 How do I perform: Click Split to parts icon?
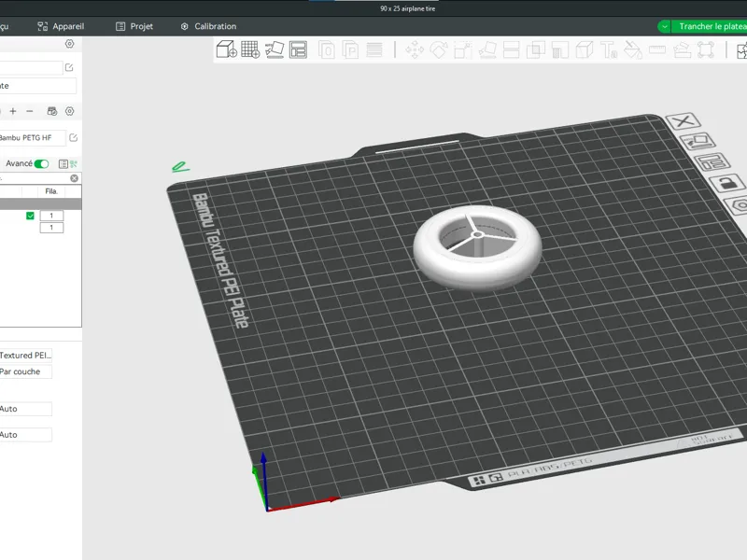350,49
